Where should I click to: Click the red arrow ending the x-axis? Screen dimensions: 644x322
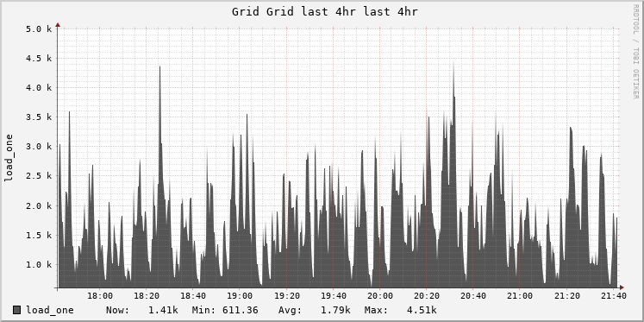click(x=622, y=287)
